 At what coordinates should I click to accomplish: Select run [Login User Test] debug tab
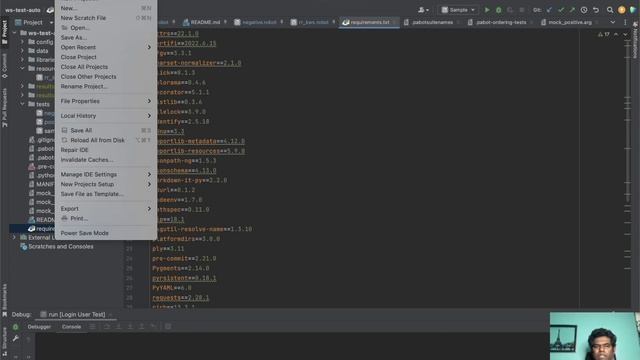tap(75, 314)
